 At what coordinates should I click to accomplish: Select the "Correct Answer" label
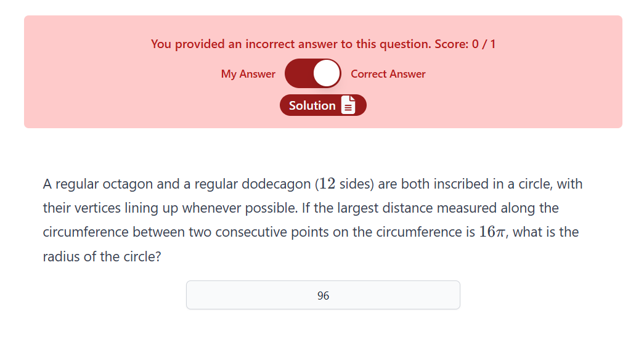point(388,74)
